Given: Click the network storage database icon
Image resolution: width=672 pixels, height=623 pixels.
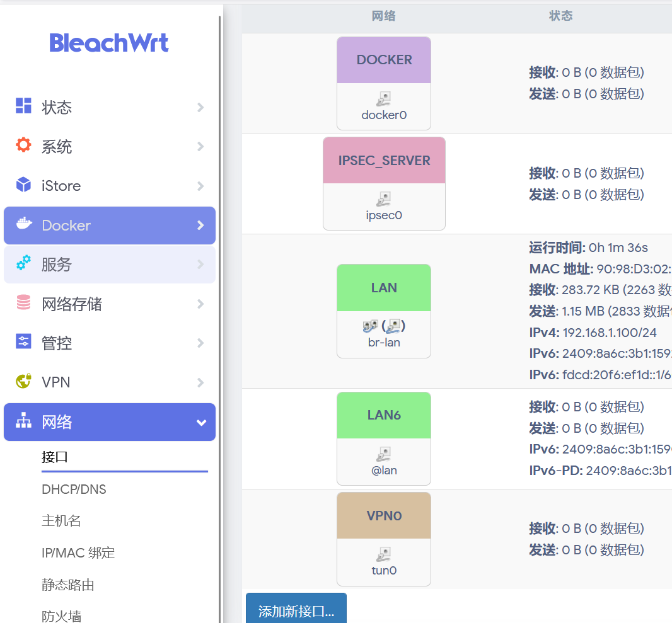Looking at the screenshot, I should [x=23, y=303].
